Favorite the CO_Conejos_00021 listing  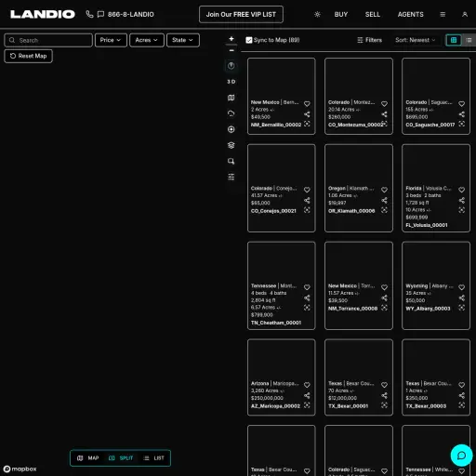307,190
